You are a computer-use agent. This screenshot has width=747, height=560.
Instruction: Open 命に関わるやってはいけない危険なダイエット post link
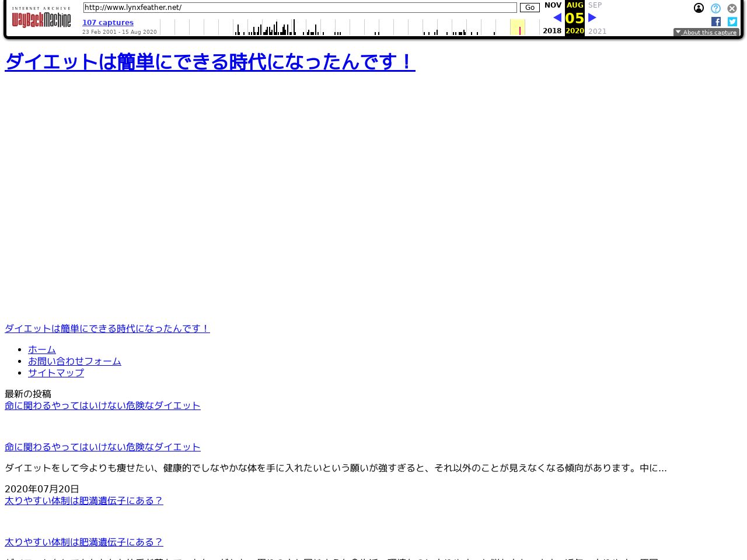(x=103, y=405)
